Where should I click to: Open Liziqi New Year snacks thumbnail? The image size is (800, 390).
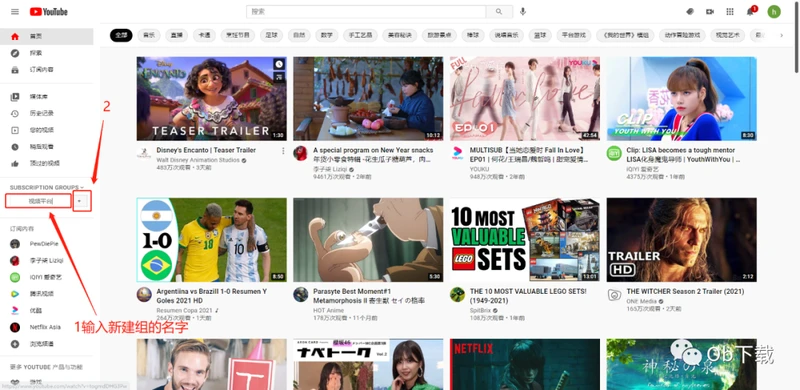(368, 99)
